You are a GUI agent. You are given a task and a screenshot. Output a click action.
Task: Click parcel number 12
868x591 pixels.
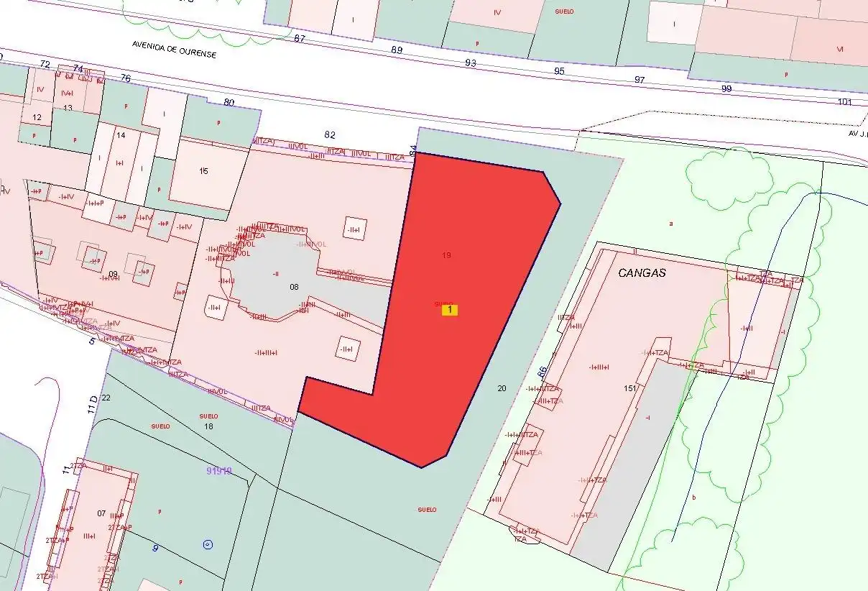(37, 116)
